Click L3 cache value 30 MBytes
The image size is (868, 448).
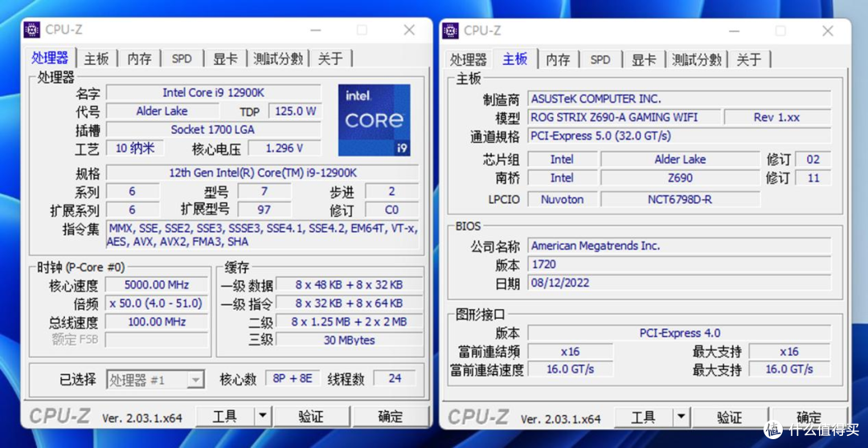(349, 340)
